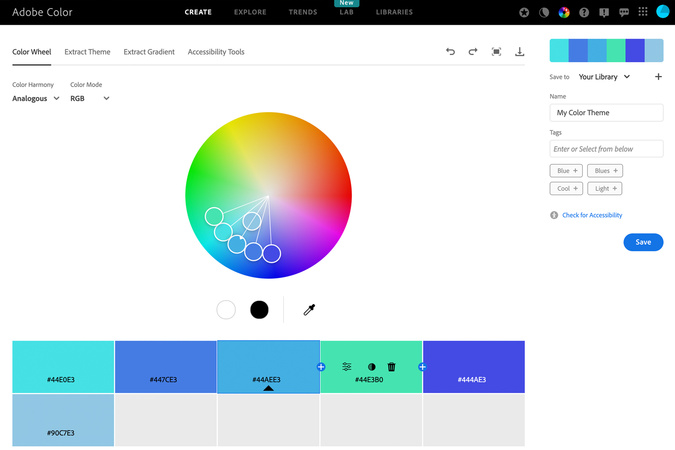Screen dimensions: 675x450
Task: Click the feedback exclamation icon
Action: 604,12
